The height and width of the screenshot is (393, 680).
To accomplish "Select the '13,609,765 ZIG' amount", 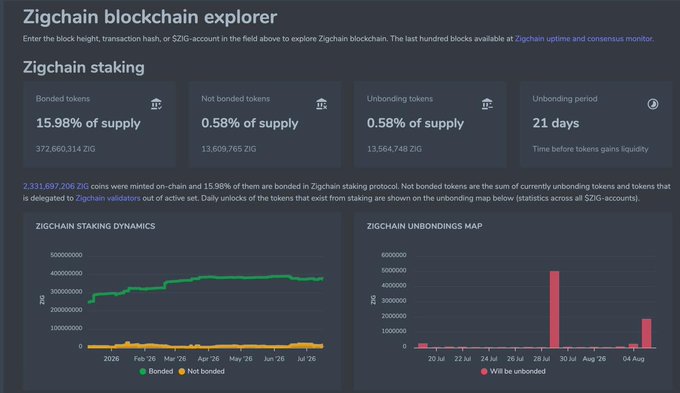I will 229,149.
